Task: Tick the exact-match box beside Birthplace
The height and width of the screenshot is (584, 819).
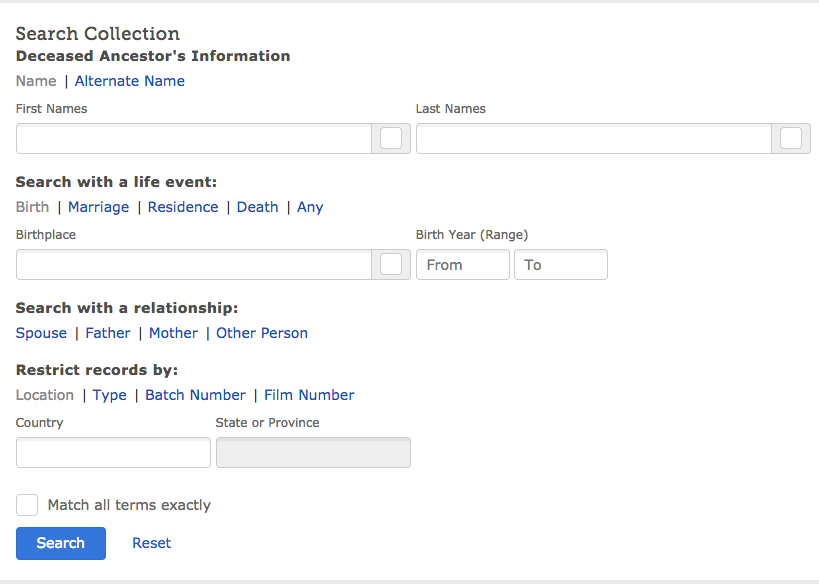Action: coord(391,265)
